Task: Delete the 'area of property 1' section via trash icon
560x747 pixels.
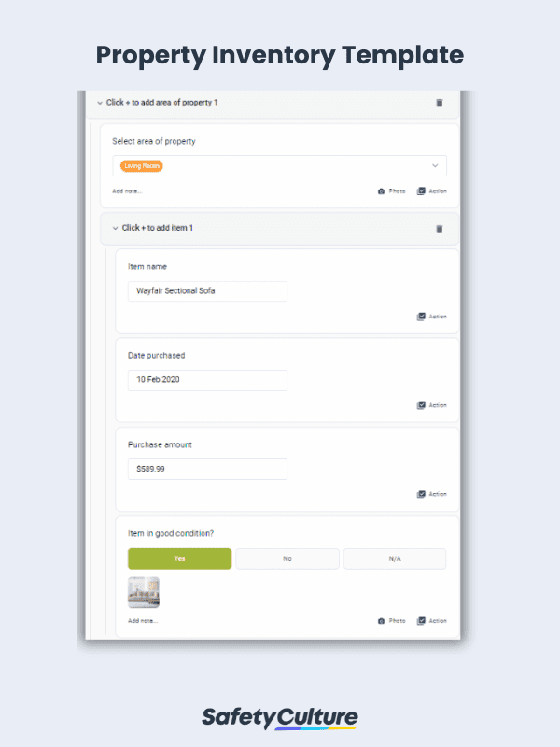Action: tap(439, 103)
